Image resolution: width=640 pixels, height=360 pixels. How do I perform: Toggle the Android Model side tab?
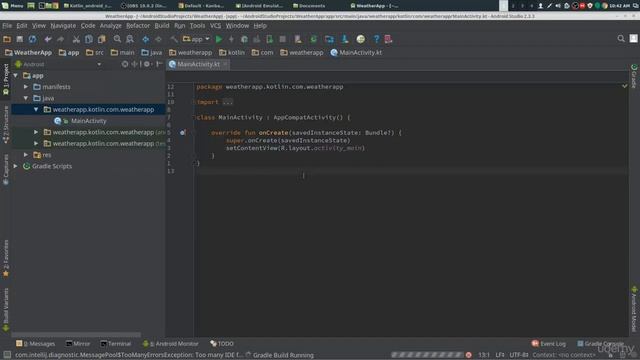(634, 309)
